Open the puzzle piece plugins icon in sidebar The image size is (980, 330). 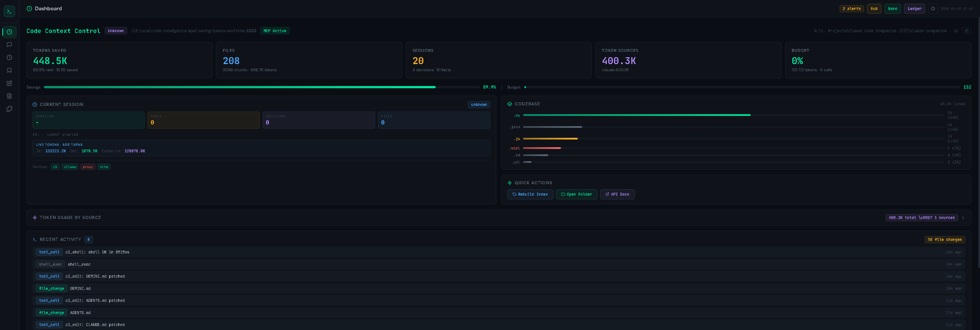click(9, 109)
